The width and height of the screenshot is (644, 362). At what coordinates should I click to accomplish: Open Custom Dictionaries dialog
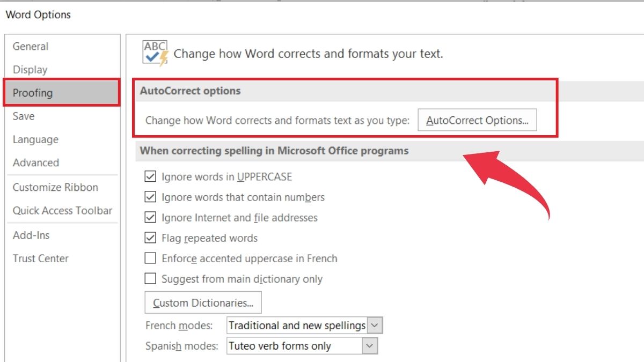203,303
